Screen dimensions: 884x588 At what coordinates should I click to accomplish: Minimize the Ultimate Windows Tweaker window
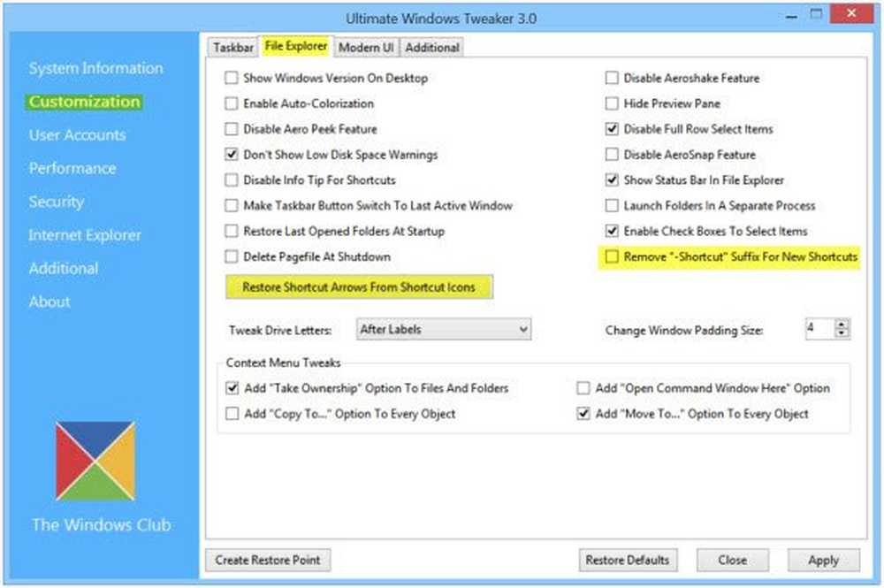[x=791, y=16]
